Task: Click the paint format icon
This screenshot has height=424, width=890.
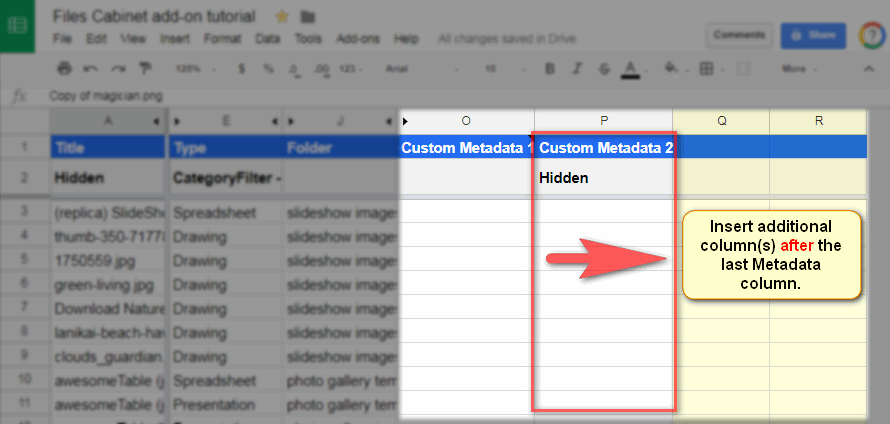Action: [145, 69]
